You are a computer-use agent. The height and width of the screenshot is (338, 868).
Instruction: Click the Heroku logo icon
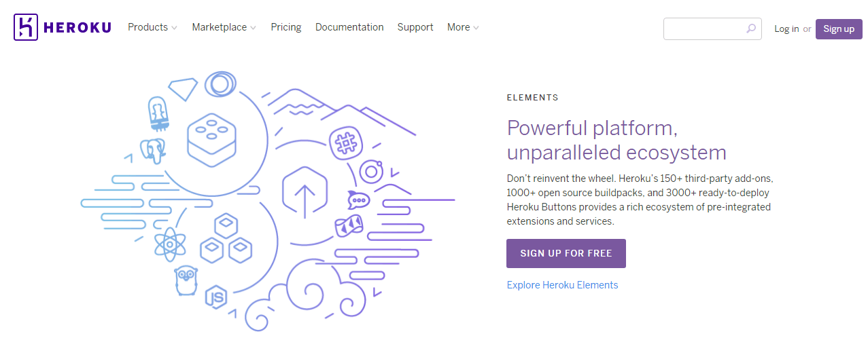[27, 28]
